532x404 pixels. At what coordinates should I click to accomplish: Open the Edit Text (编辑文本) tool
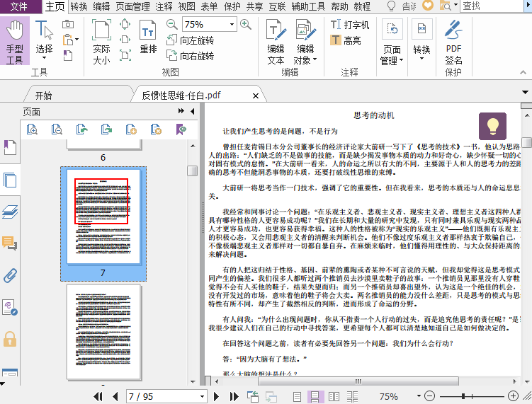point(276,42)
